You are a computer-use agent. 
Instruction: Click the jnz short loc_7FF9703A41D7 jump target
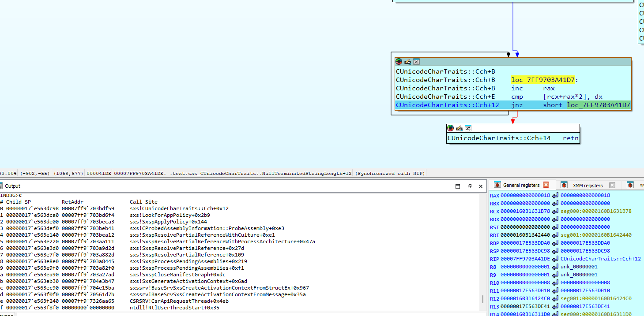(x=598, y=105)
